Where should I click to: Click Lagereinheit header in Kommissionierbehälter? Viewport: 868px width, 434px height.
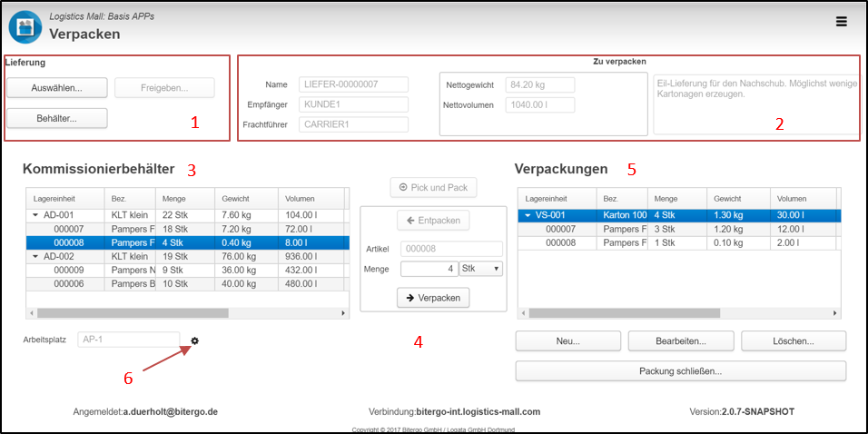64,198
